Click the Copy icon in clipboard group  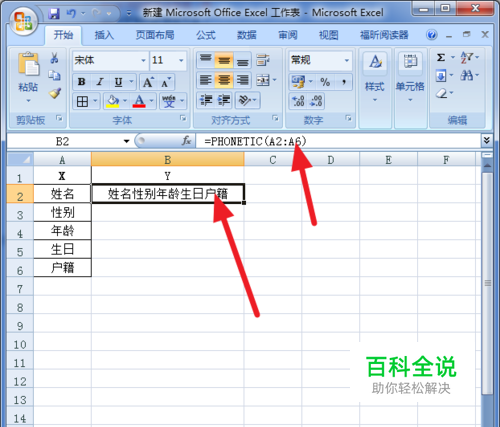click(x=54, y=75)
